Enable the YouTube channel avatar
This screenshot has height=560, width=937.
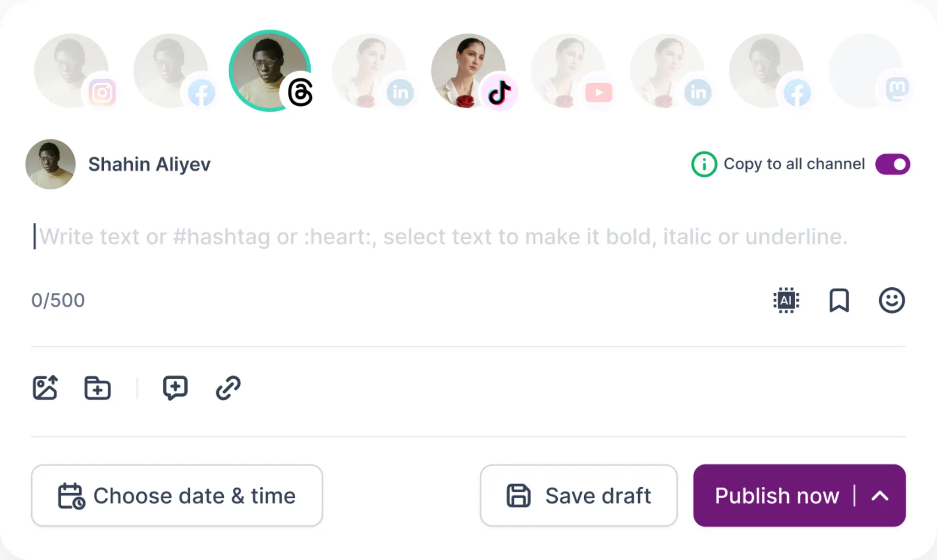click(568, 71)
